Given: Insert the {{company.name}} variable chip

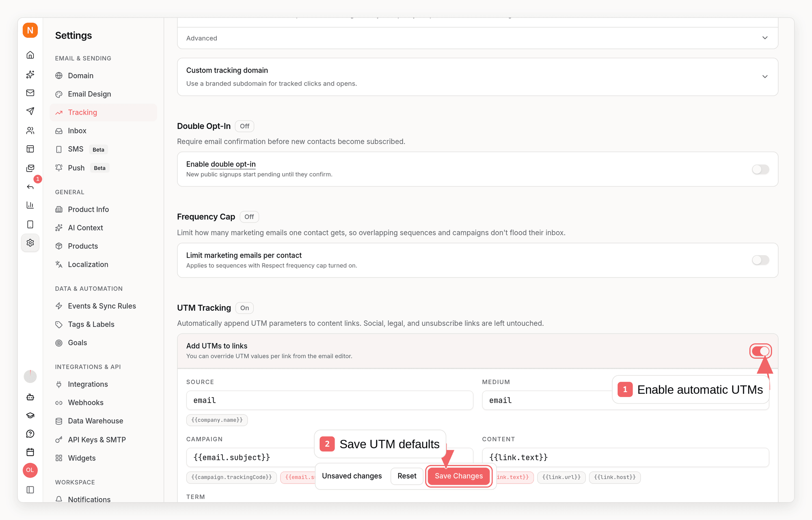Looking at the screenshot, I should tap(217, 420).
